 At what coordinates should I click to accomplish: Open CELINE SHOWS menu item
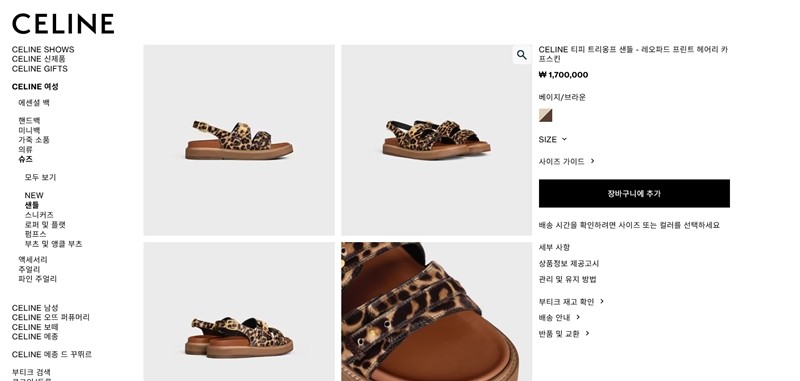click(43, 49)
